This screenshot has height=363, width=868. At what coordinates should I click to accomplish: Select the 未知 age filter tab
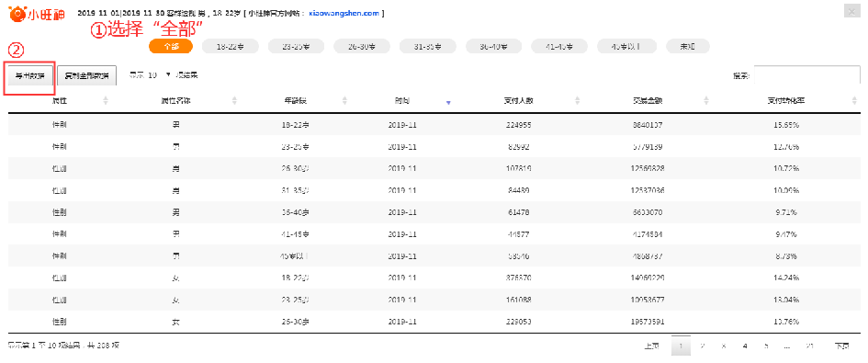(688, 47)
